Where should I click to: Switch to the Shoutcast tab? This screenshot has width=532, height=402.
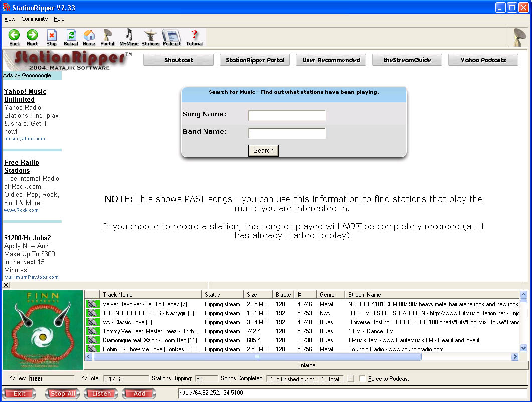pos(179,60)
